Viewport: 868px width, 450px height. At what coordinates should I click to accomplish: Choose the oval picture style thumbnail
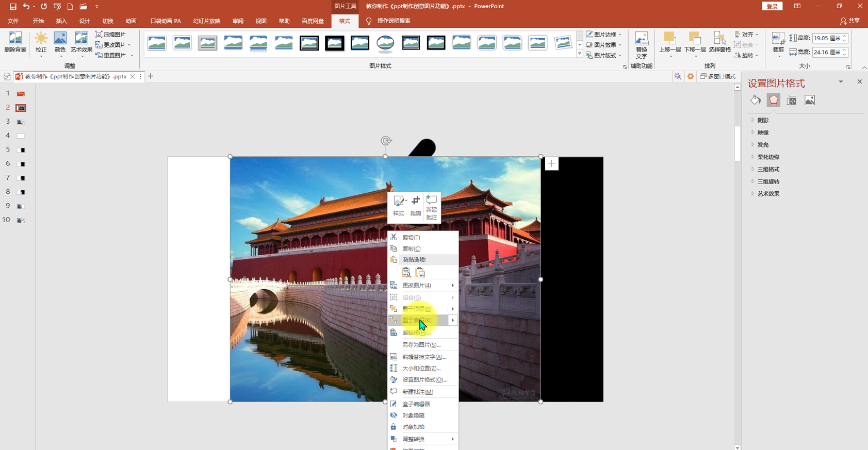click(x=385, y=43)
